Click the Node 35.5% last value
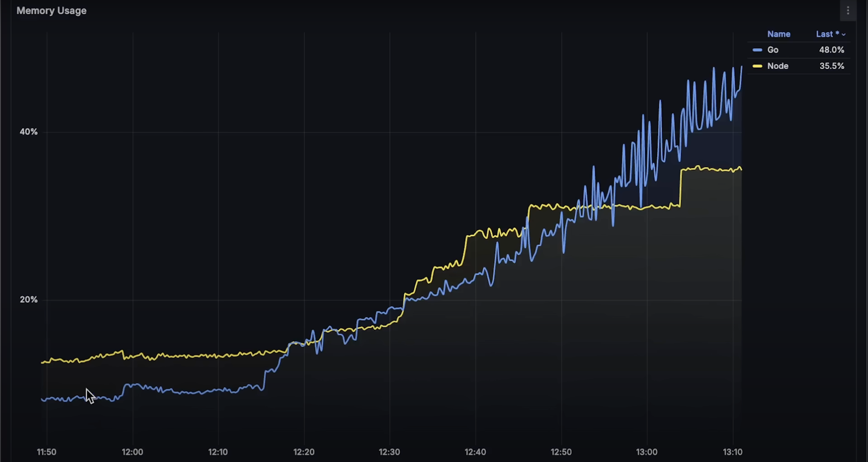The image size is (868, 462). click(x=831, y=66)
